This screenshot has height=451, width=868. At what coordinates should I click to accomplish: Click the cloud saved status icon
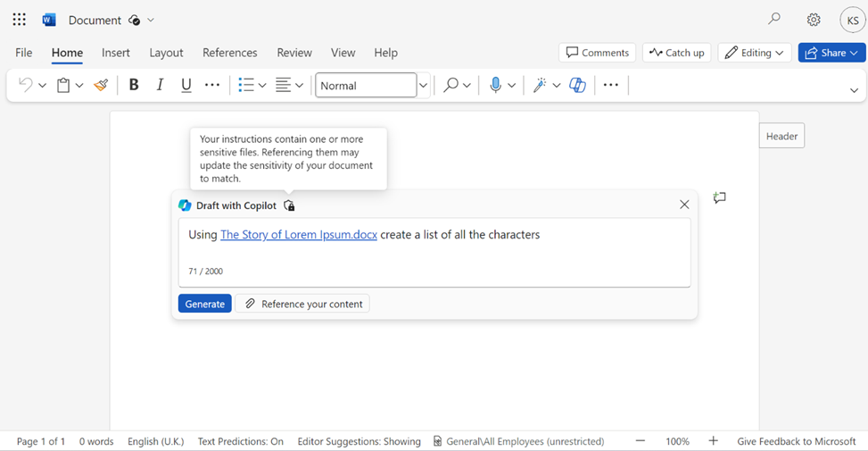coord(134,21)
